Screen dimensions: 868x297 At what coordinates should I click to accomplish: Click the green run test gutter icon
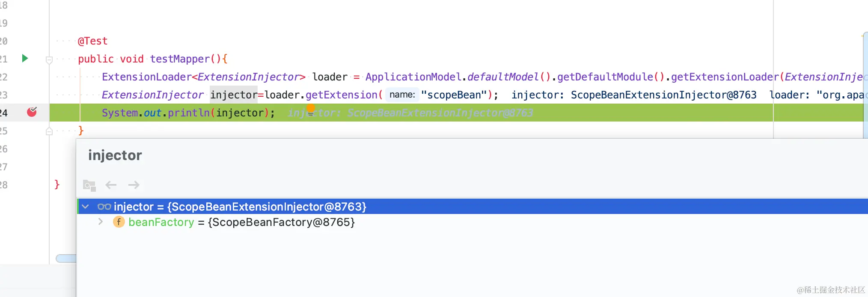(x=25, y=58)
